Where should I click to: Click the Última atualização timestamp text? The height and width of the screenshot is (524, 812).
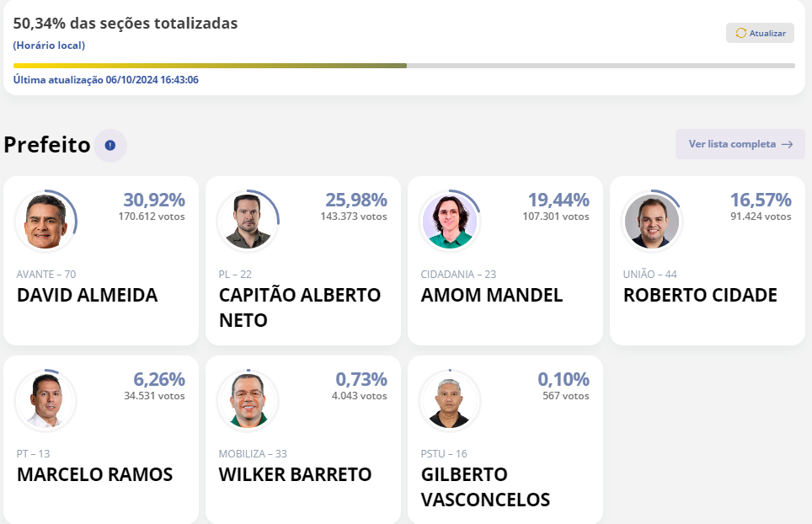pos(105,80)
